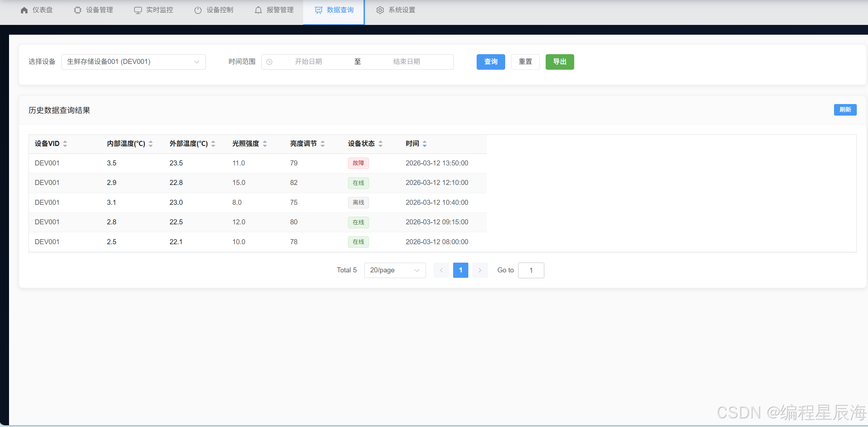Screen dimensions: 868x427
Task: Sort the 设备状态 column
Action: click(x=381, y=144)
